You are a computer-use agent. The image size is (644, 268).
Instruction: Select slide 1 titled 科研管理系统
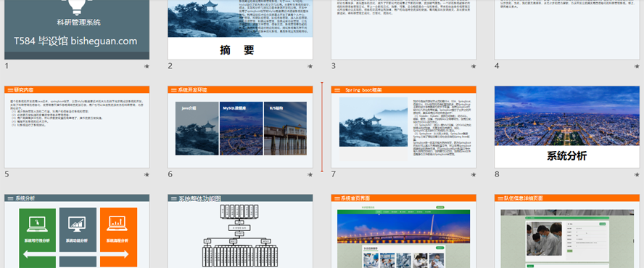pos(77,30)
